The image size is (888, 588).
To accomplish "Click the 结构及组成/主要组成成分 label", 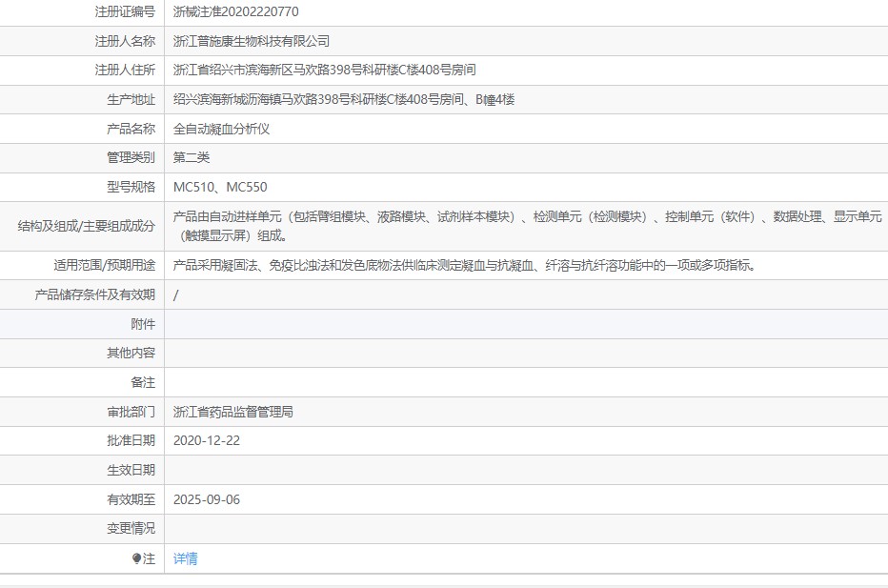I will coord(87,226).
